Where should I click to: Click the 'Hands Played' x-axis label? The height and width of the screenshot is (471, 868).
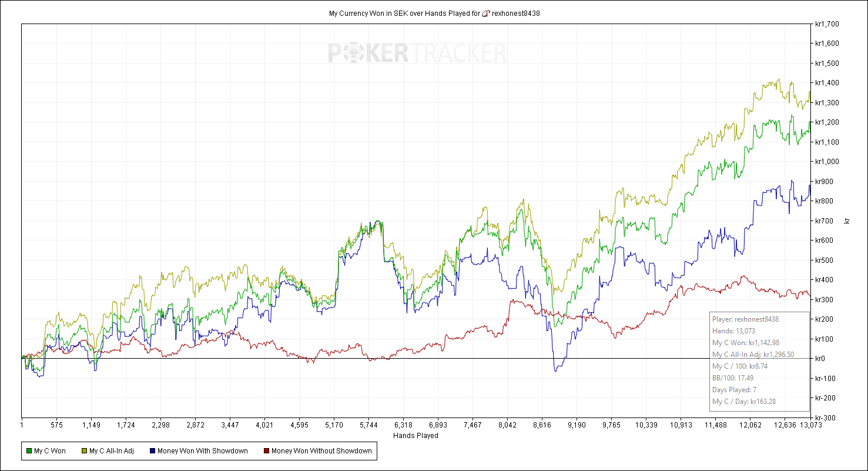pyautogui.click(x=415, y=436)
